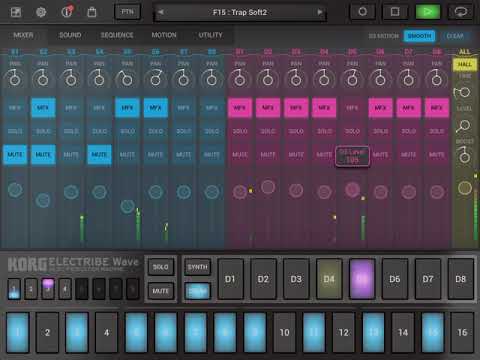The width and height of the screenshot is (480, 360).
Task: Tap the D4 drum pad
Action: point(329,279)
